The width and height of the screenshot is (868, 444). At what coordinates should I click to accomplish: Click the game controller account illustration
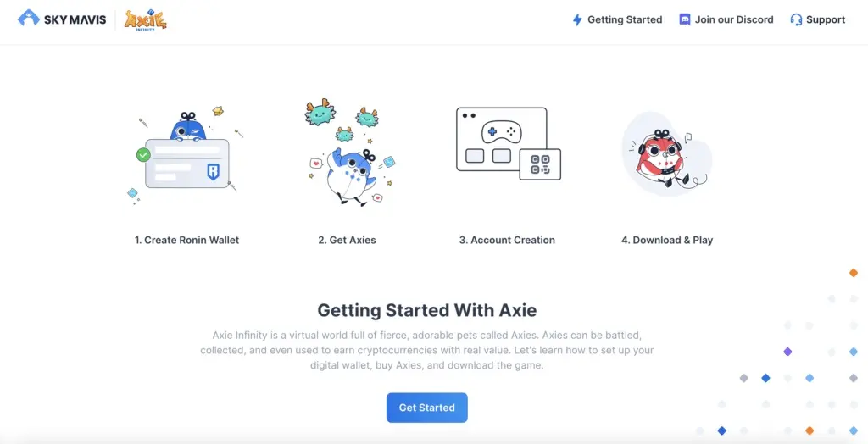(509, 144)
